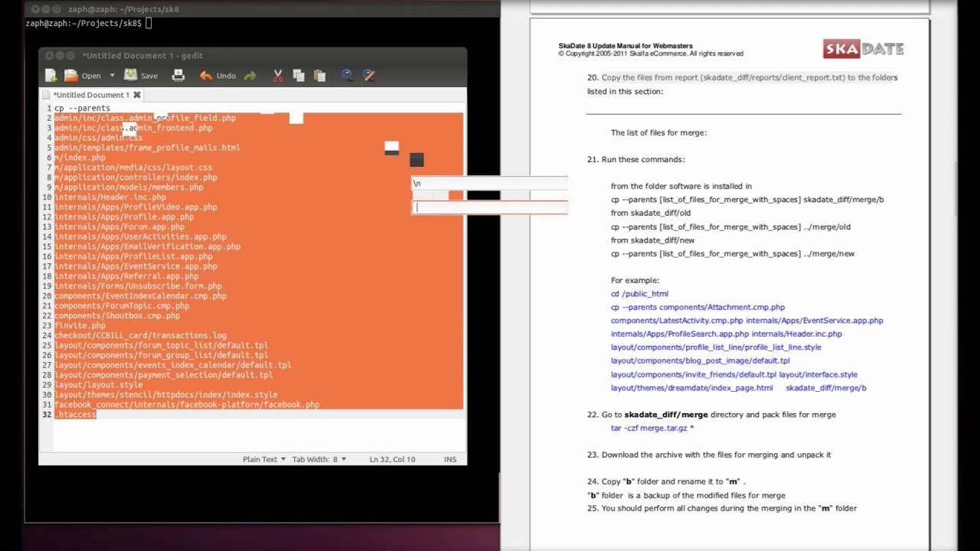Click line admin/templates/frame_profile_mails.html
The image size is (980, 551).
pyautogui.click(x=147, y=148)
